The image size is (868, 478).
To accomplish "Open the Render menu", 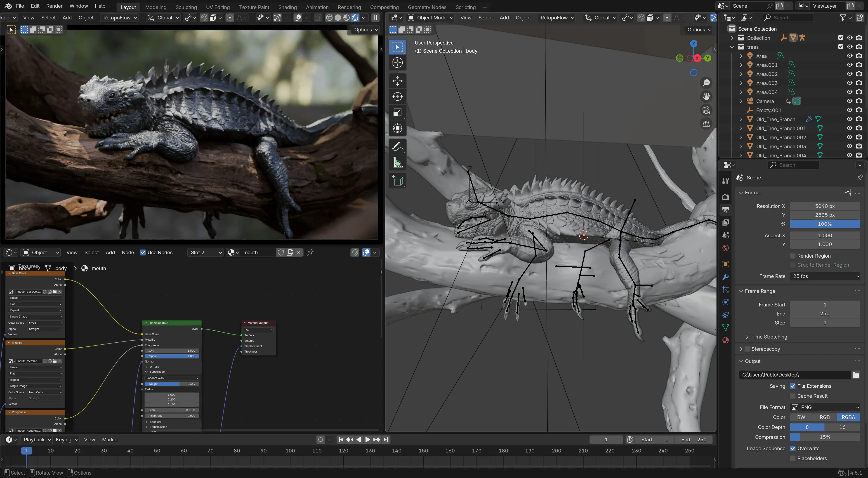I will 54,6.
